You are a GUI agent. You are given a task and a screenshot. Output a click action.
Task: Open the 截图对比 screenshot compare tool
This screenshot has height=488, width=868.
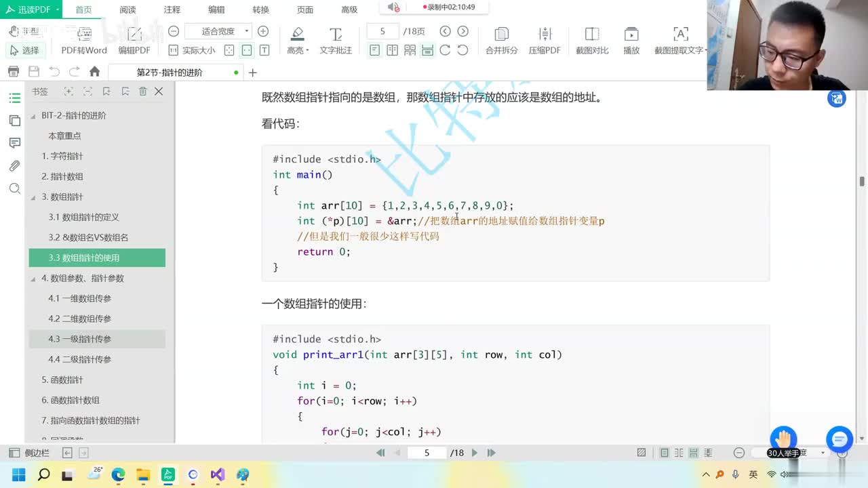[592, 41]
